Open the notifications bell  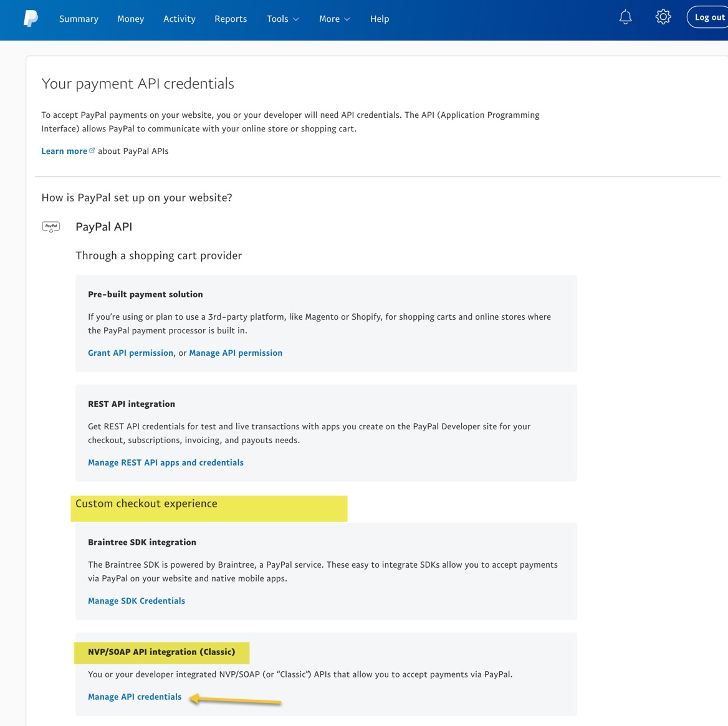tap(625, 17)
